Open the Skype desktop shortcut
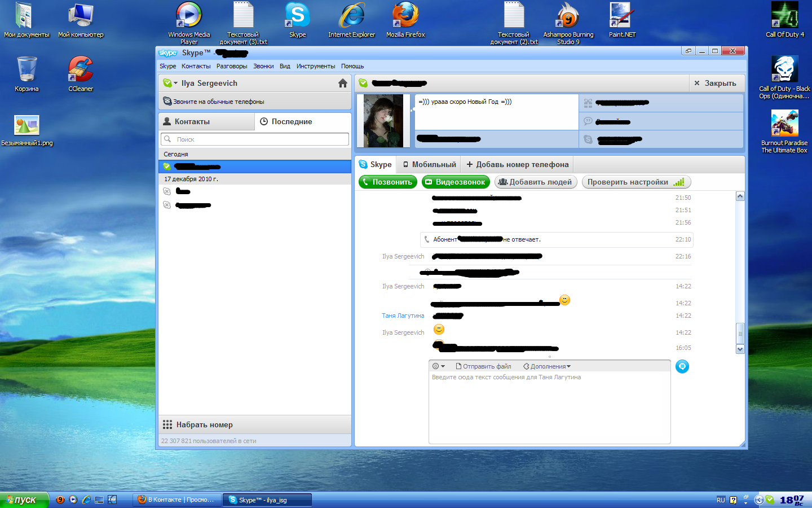This screenshot has width=812, height=508. (x=298, y=20)
